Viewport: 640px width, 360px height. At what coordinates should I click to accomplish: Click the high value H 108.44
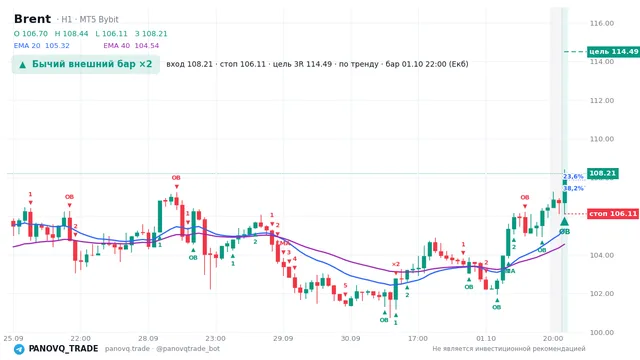tap(71, 33)
